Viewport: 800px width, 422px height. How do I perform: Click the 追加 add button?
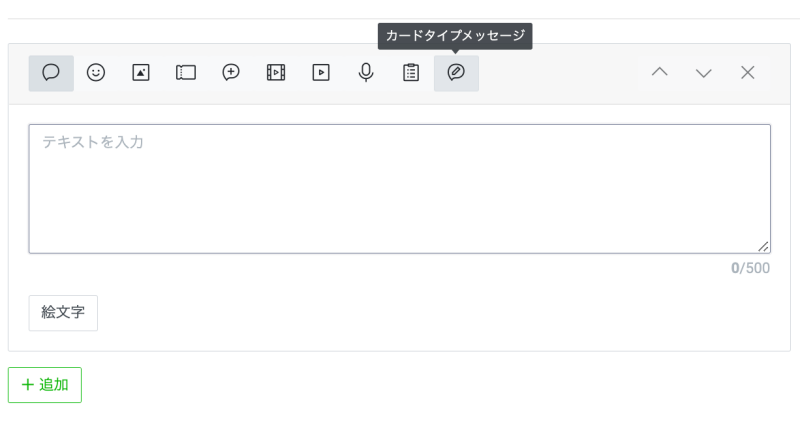[45, 385]
